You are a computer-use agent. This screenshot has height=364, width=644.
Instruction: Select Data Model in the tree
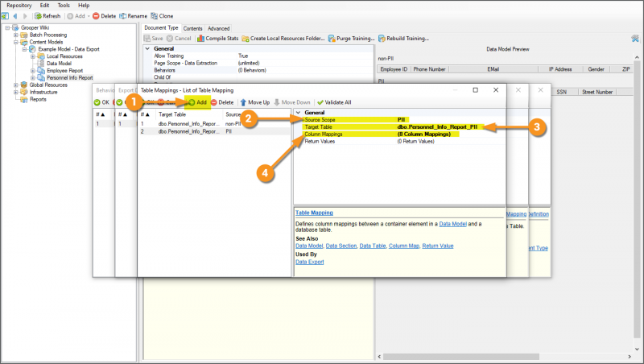point(59,64)
